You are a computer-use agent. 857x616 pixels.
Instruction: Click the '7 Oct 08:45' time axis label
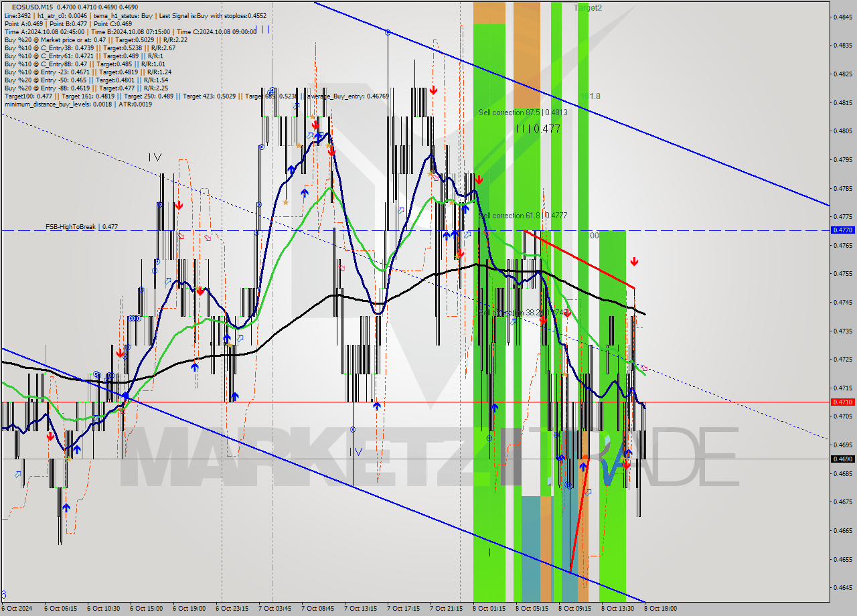click(317, 609)
